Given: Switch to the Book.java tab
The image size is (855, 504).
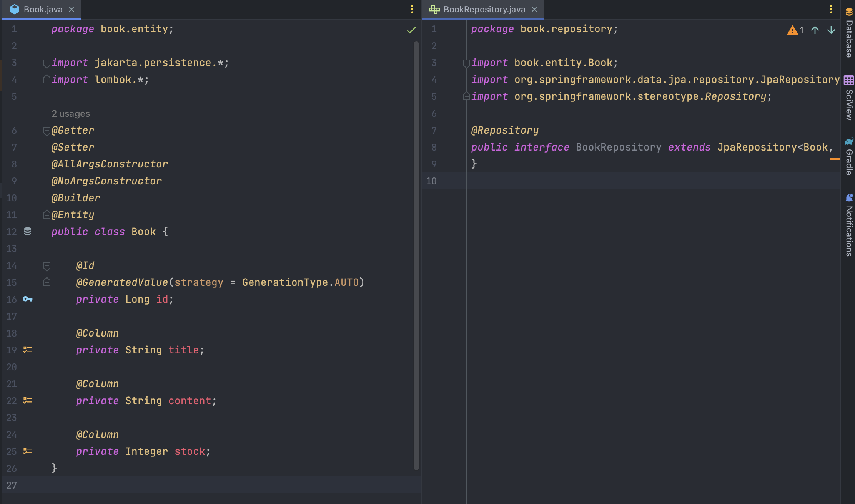Looking at the screenshot, I should click(x=43, y=9).
